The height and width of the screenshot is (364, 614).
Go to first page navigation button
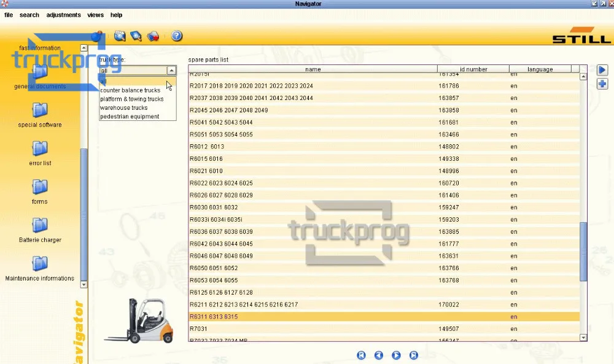tap(361, 355)
